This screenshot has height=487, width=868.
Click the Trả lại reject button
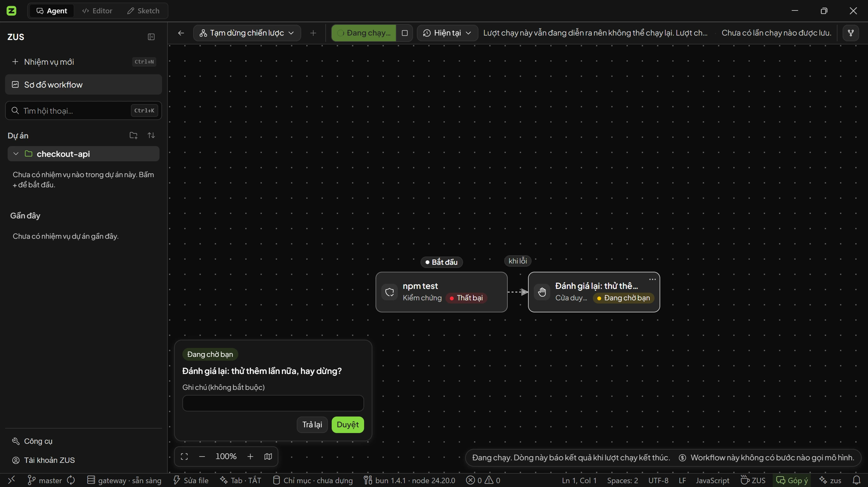312,425
